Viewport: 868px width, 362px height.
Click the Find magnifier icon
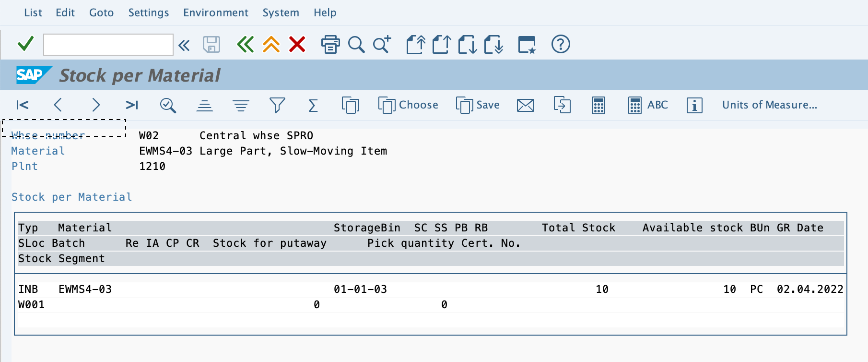pyautogui.click(x=356, y=45)
